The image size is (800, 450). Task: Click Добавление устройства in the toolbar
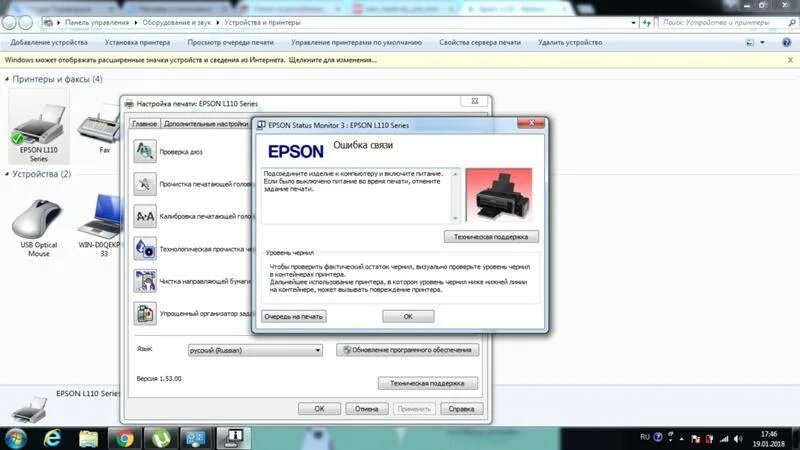click(49, 42)
